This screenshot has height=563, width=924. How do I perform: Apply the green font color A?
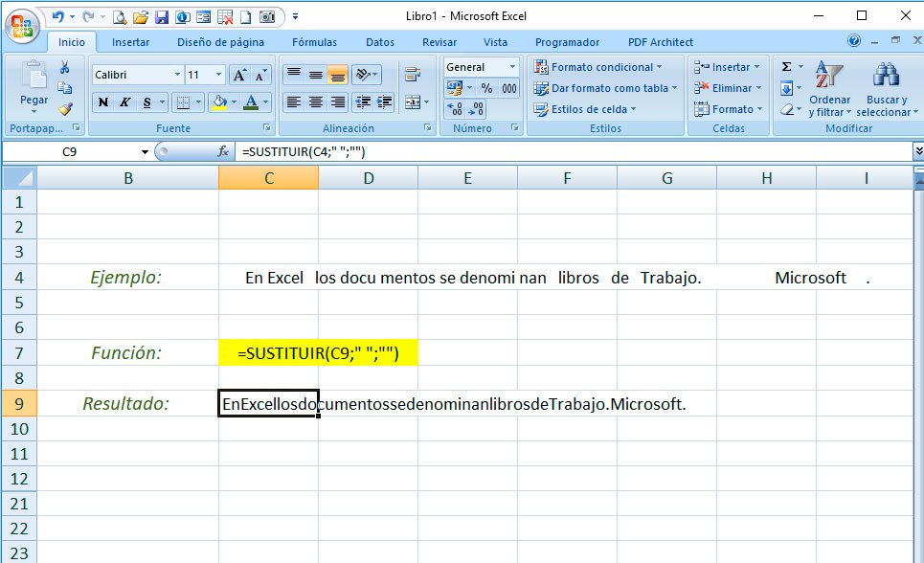click(251, 102)
